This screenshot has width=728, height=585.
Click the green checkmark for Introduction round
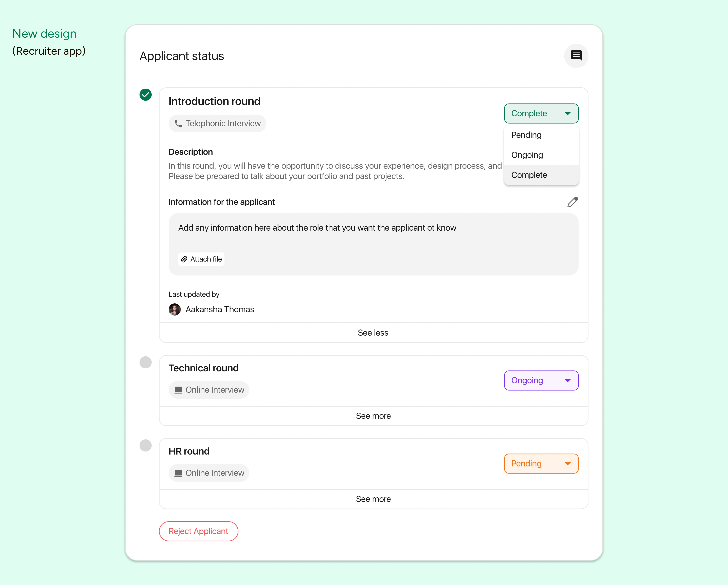coord(146,95)
